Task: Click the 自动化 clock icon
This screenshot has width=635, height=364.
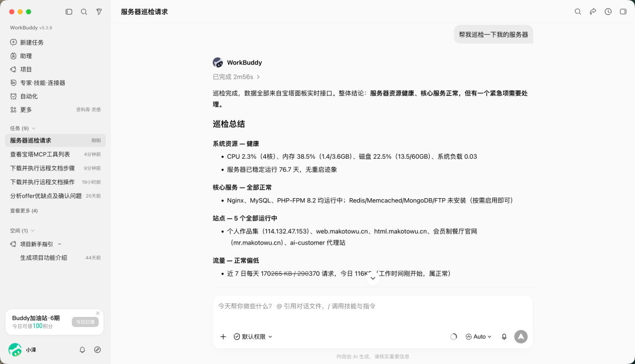Action: point(14,96)
